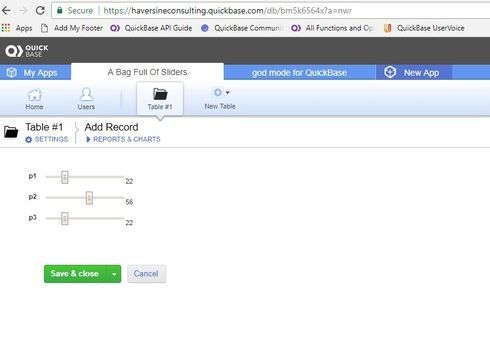Open the New Table dropdown arrow
The image size is (490, 363).
228,92
